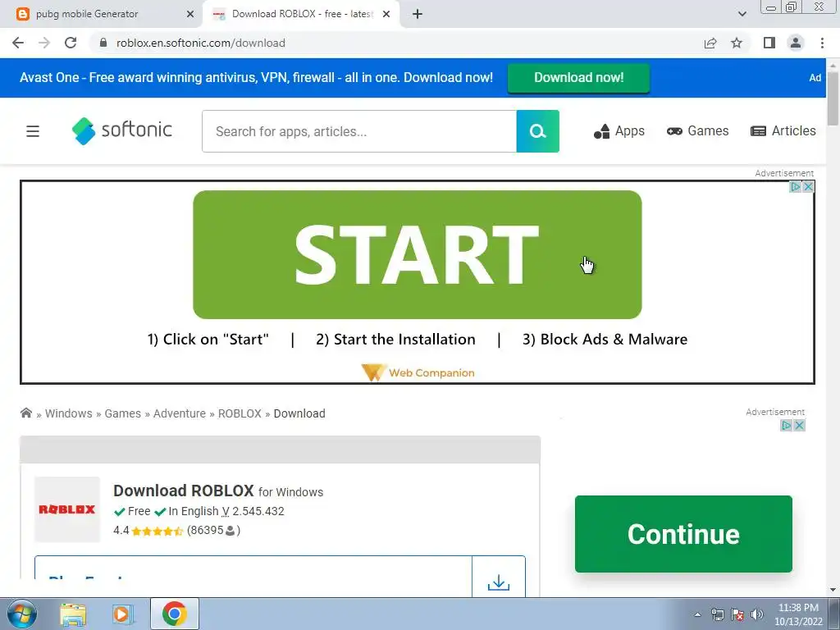Click the version 2.545.432 text
This screenshot has height=630, width=840.
(x=258, y=511)
